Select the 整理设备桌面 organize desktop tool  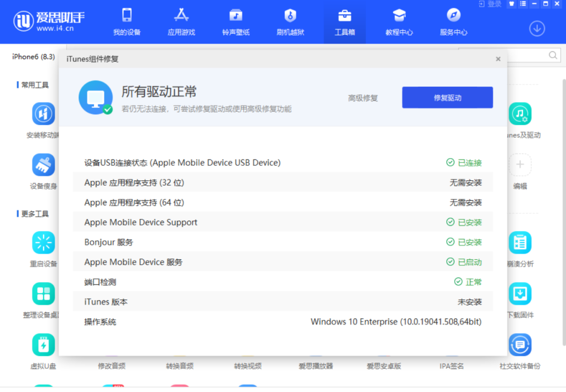pos(43,293)
